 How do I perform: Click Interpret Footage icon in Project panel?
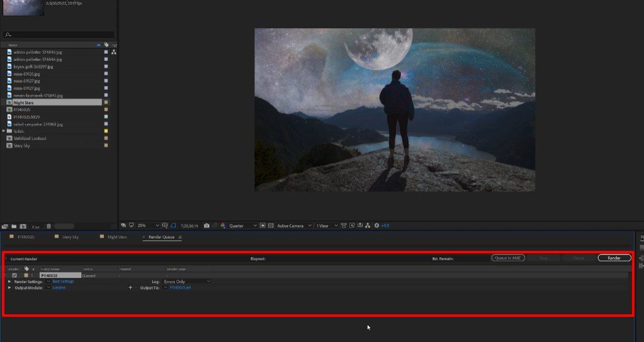pyautogui.click(x=5, y=226)
